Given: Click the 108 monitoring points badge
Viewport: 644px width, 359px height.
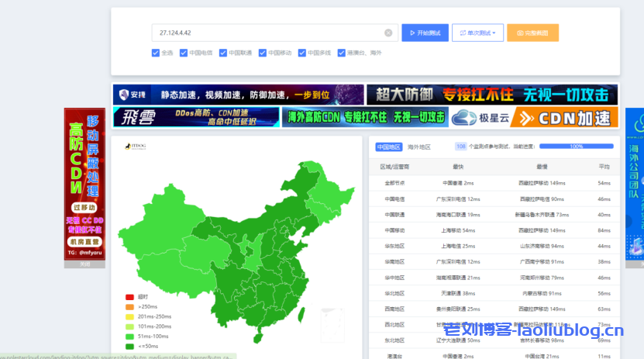Looking at the screenshot, I should pyautogui.click(x=461, y=147).
